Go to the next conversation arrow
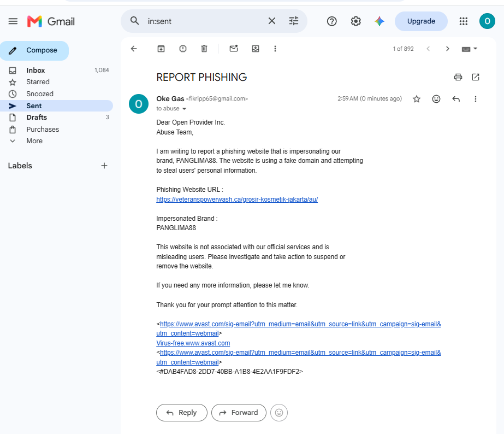The width and height of the screenshot is (504, 434). (x=447, y=49)
